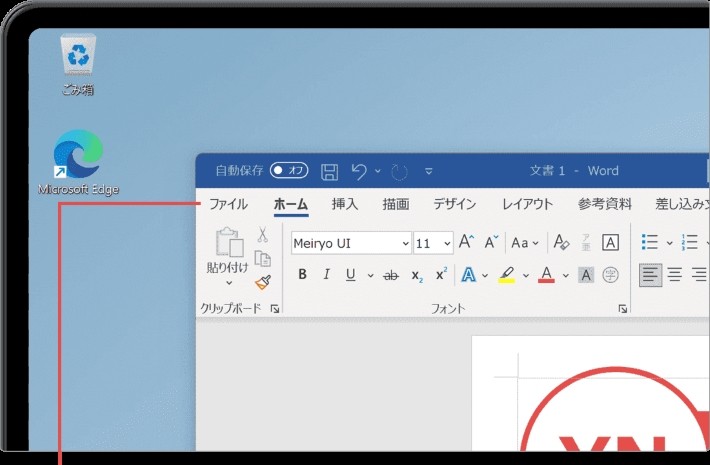This screenshot has height=465, width=710.
Task: Apply the red font color
Action: click(547, 275)
